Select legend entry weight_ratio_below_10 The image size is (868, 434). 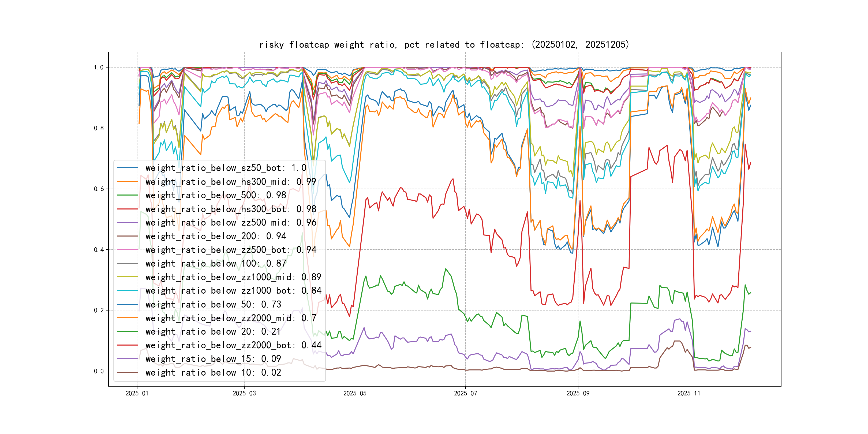pos(213,372)
